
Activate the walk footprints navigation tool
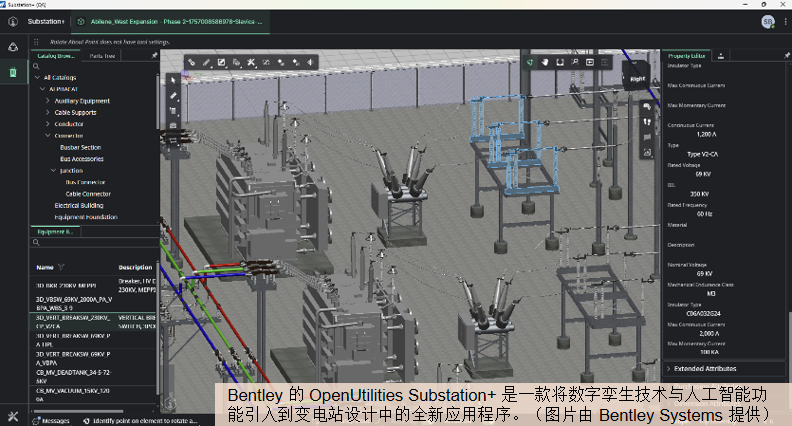pyautogui.click(x=647, y=122)
